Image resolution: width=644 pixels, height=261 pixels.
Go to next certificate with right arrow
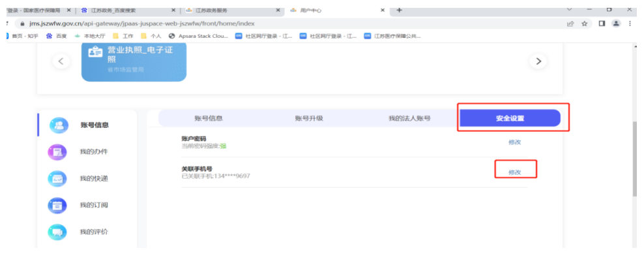[x=538, y=61]
